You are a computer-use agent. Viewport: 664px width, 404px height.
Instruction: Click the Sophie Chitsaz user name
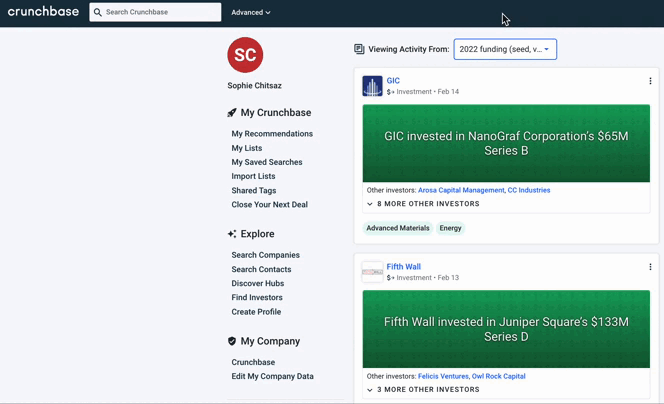click(254, 86)
